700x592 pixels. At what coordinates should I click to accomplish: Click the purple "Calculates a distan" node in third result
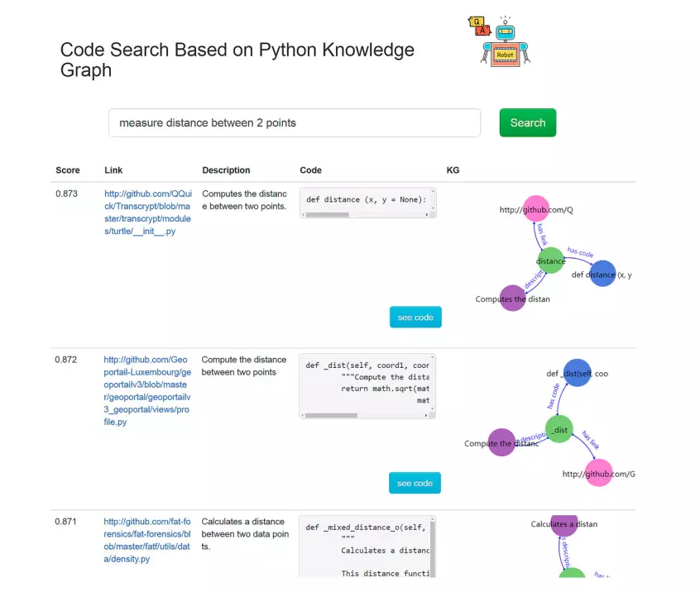563,524
